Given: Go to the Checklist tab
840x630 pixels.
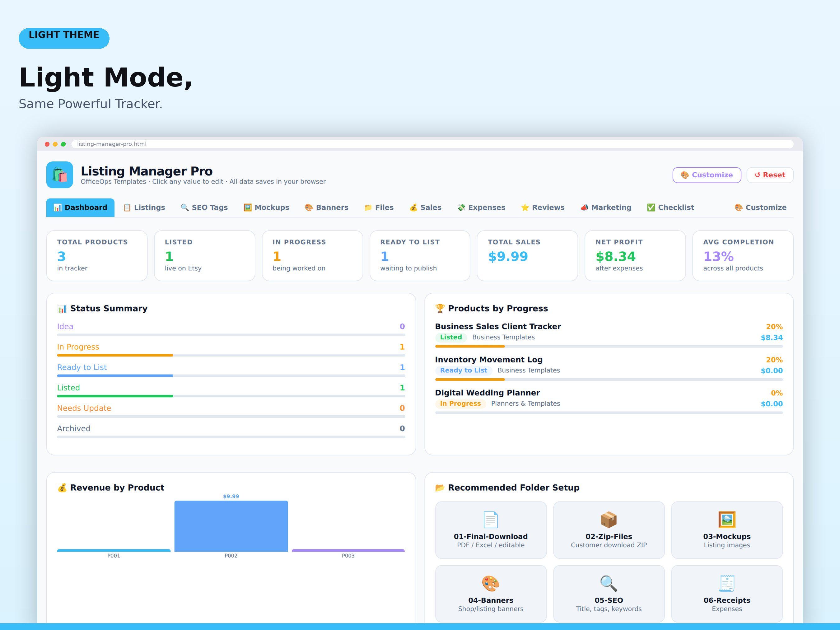Looking at the screenshot, I should pos(670,207).
